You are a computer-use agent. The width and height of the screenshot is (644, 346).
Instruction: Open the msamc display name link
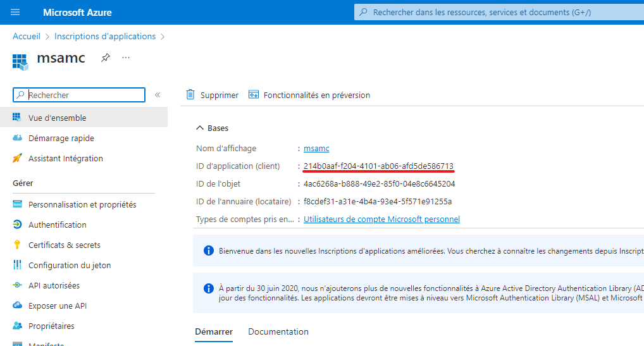click(x=316, y=148)
